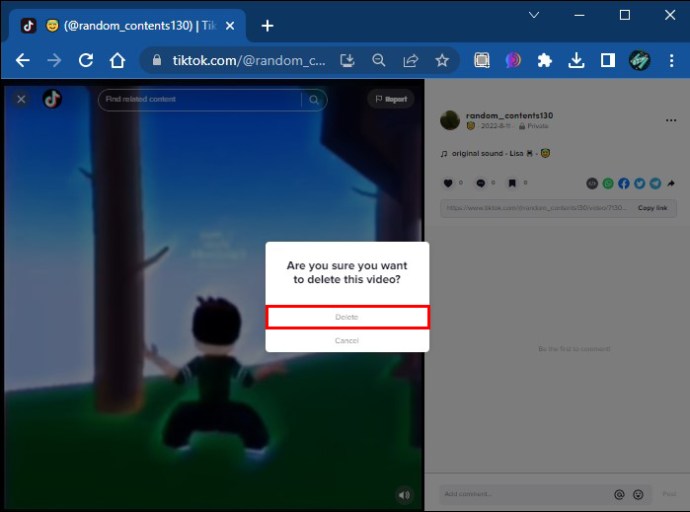Select the tiktok.com video URL text
The image size is (690, 512).
(x=536, y=208)
